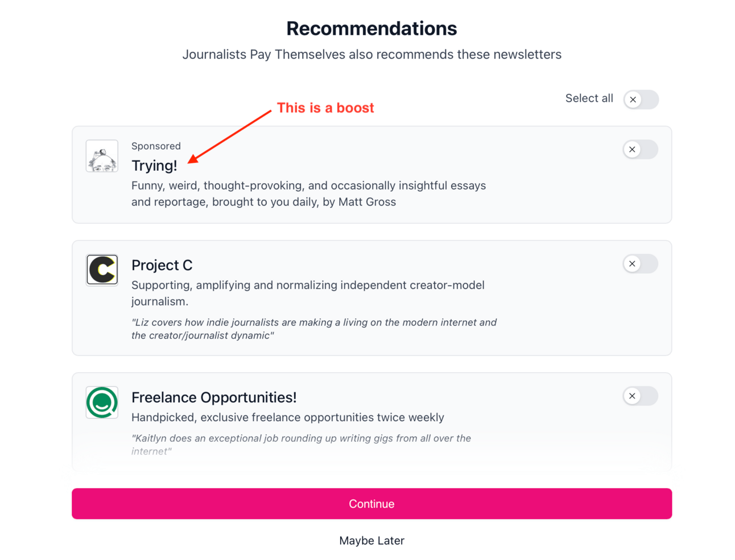735x560 pixels.
Task: Click the Project C description text
Action: pos(308,293)
